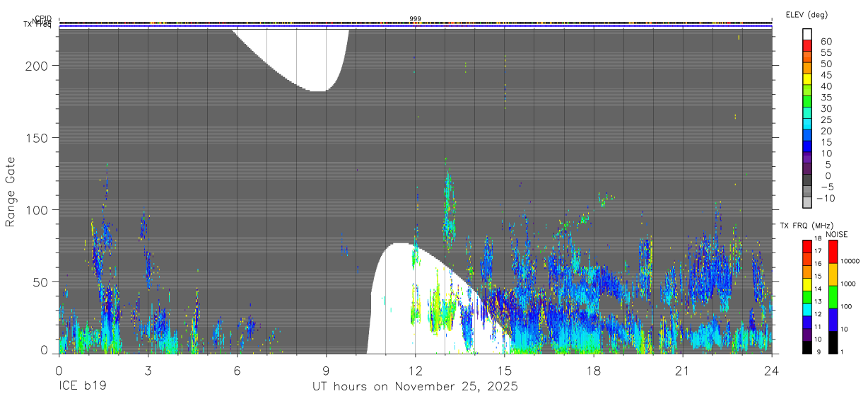Viewport: 868px width, 401px height.
Task: Pick the cyan segment of the TX FRQ bar
Action: (x=807, y=309)
